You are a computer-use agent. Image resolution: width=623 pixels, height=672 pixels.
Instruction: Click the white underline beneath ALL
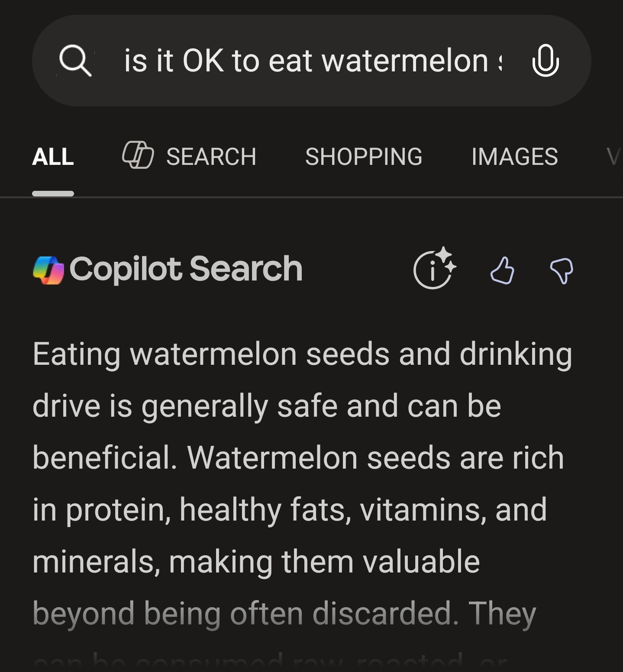click(x=53, y=193)
